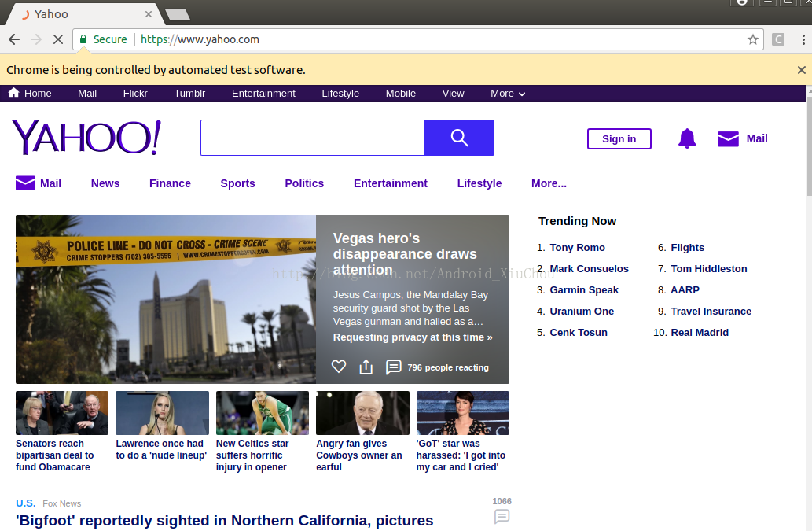
Task: Open Mail in the top purple bar
Action: (x=87, y=94)
